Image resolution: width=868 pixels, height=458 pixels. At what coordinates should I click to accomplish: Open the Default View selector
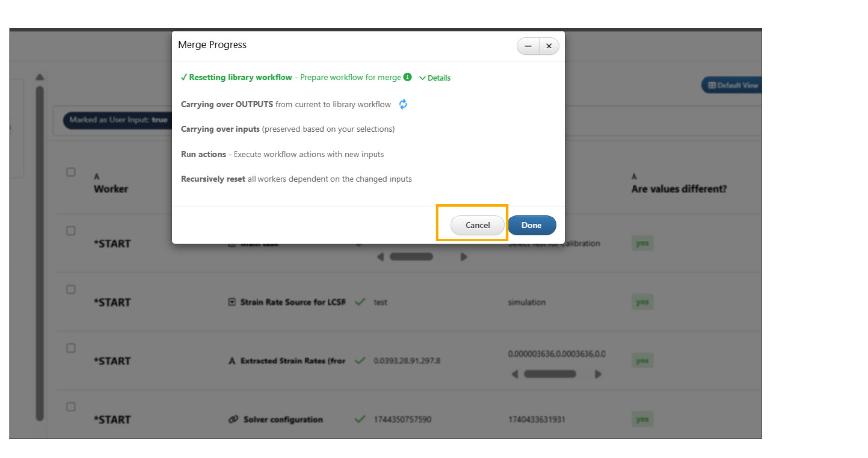tap(731, 85)
